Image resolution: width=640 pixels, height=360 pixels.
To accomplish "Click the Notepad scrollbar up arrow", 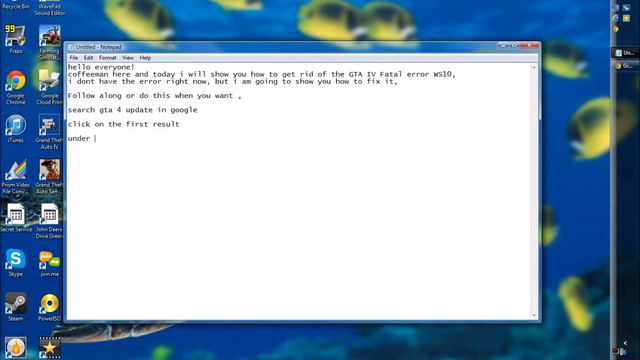I will coord(534,67).
